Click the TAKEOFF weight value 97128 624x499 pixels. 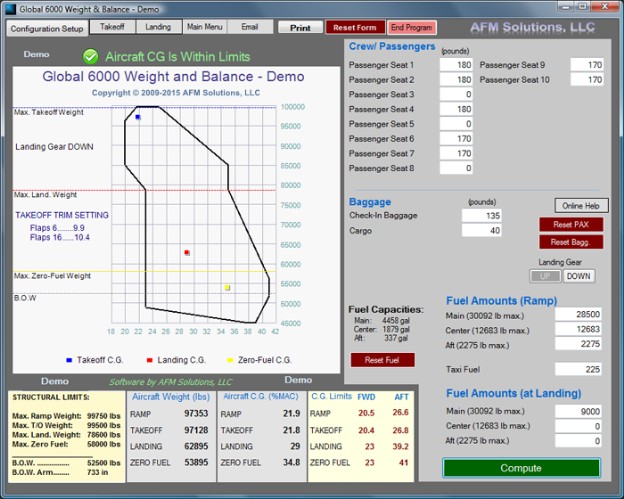(x=196, y=430)
